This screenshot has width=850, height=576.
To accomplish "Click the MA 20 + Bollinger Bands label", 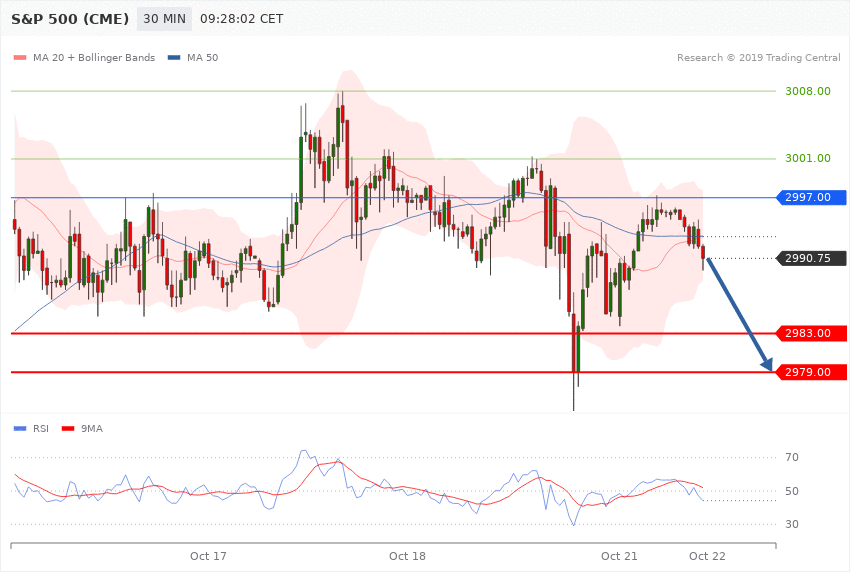I will tap(94, 57).
